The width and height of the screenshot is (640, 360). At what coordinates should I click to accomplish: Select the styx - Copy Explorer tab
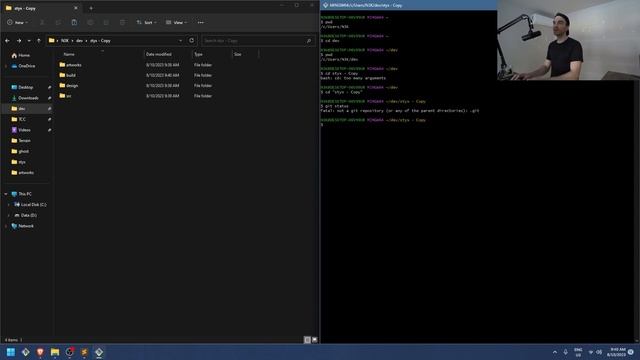(x=41, y=8)
